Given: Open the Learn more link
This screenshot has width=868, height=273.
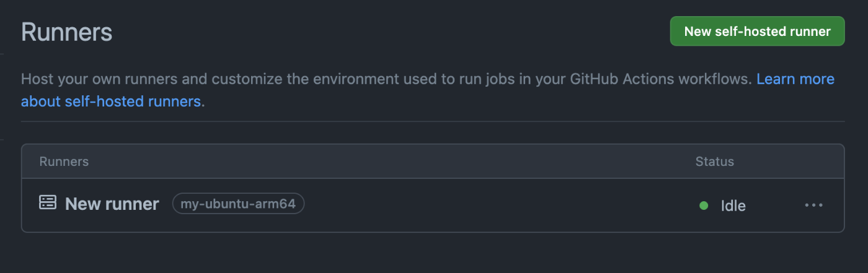Looking at the screenshot, I should pos(795,79).
